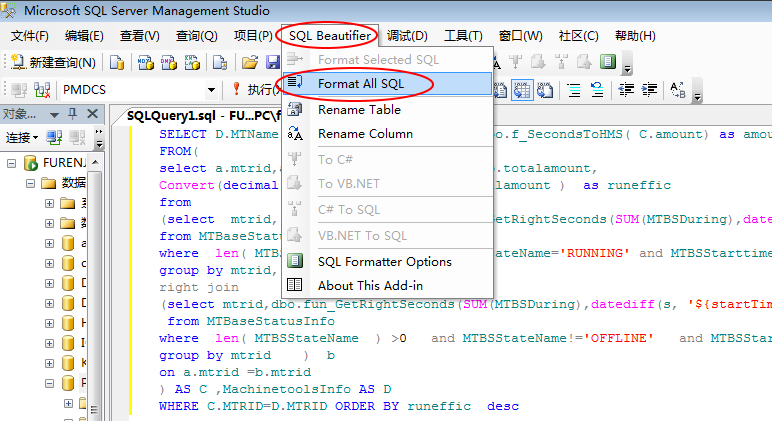Click the object explorer disconnect icon
The width and height of the screenshot is (772, 421).
(x=77, y=137)
